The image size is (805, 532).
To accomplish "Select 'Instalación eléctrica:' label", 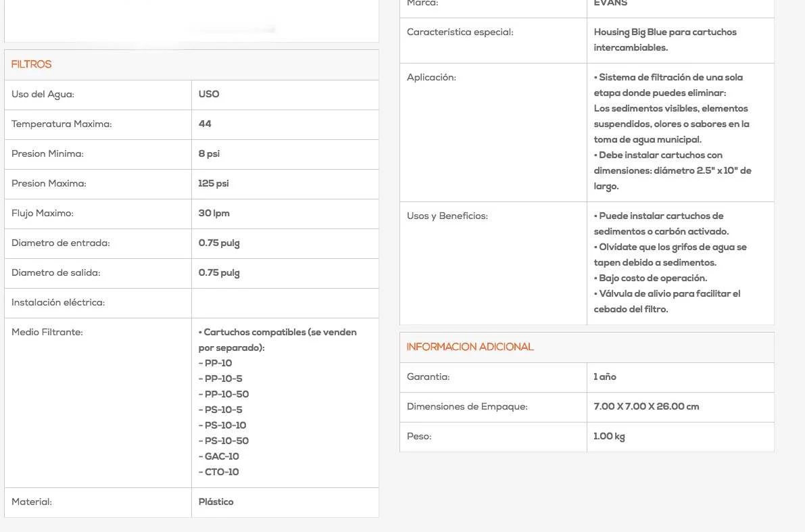I will (x=58, y=303).
